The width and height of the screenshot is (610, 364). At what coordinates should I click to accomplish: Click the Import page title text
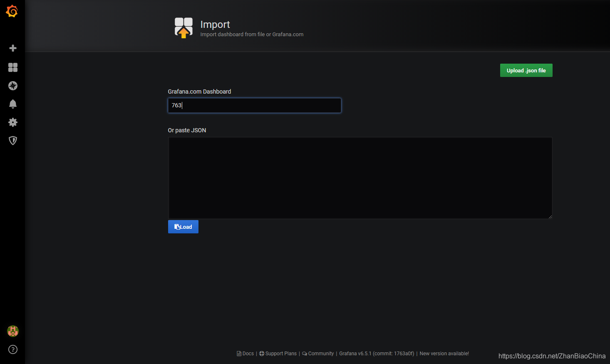(215, 25)
